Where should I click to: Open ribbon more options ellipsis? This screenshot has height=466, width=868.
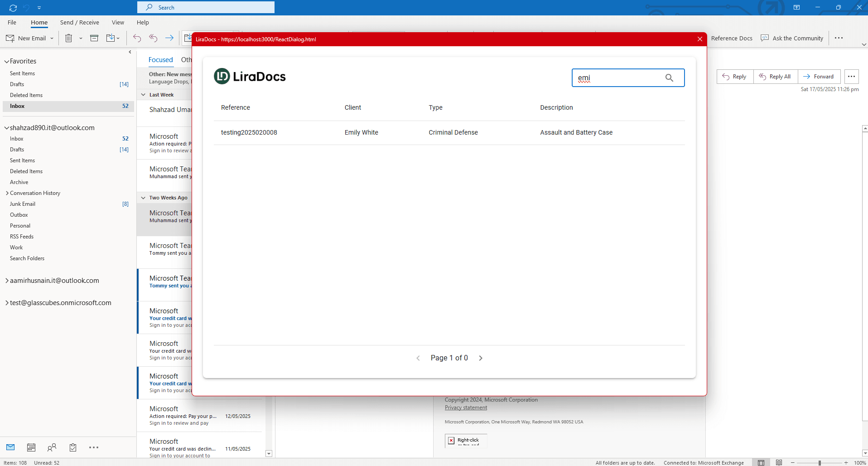[x=839, y=38]
